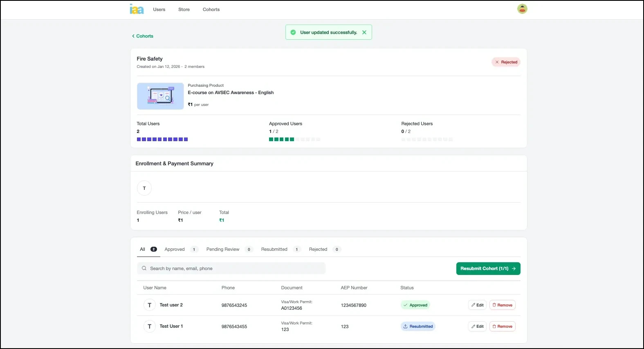Remove Test User 1 from the cohort
This screenshot has width=644, height=349.
502,326
